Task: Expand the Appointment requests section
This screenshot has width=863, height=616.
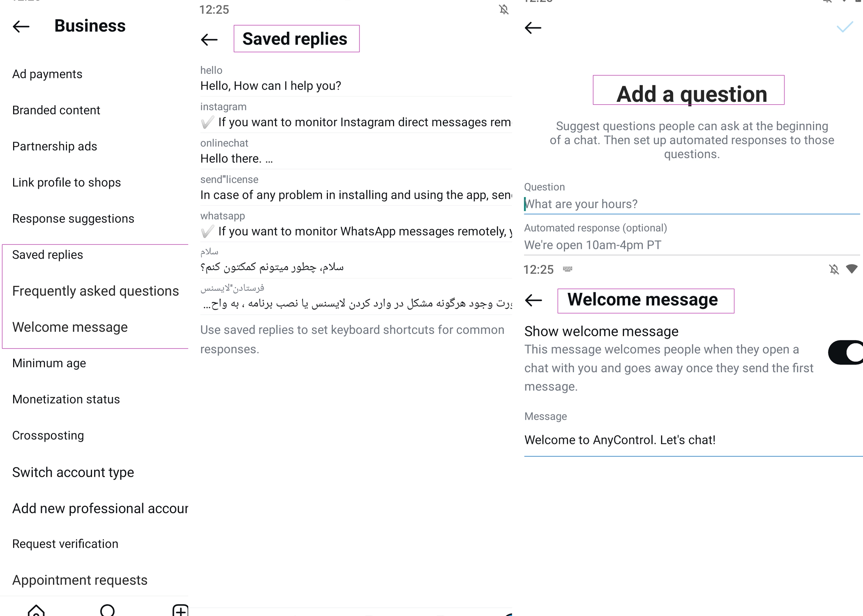Action: (80, 579)
